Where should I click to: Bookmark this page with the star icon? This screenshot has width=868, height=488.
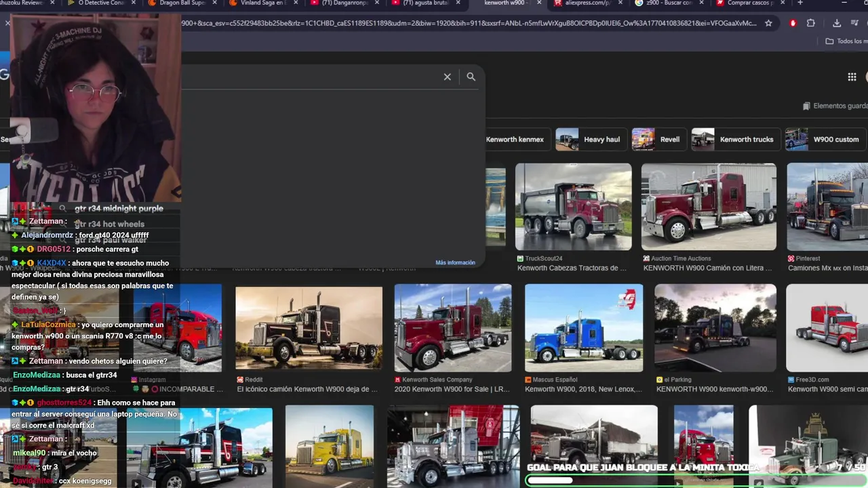(768, 23)
